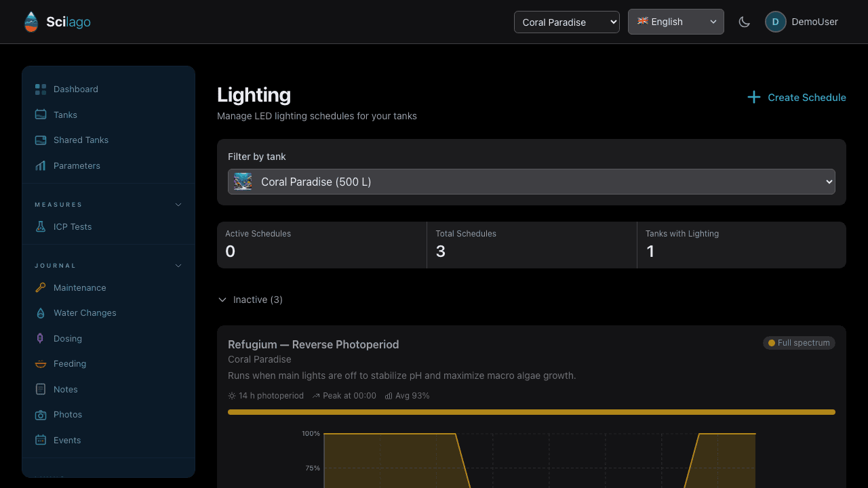This screenshot has height=488, width=868.
Task: Open Dashboard from the sidebar
Action: [x=108, y=89]
